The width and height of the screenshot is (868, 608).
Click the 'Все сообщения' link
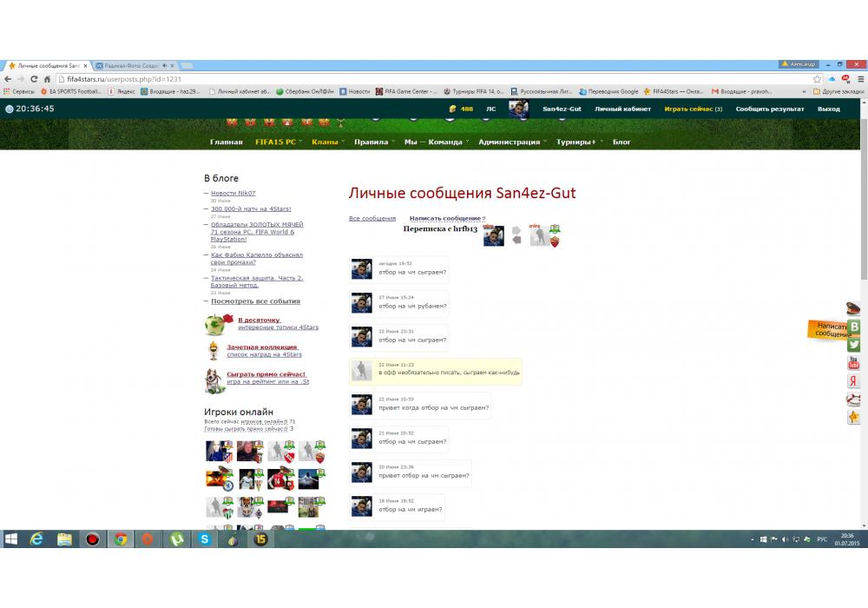tap(372, 219)
